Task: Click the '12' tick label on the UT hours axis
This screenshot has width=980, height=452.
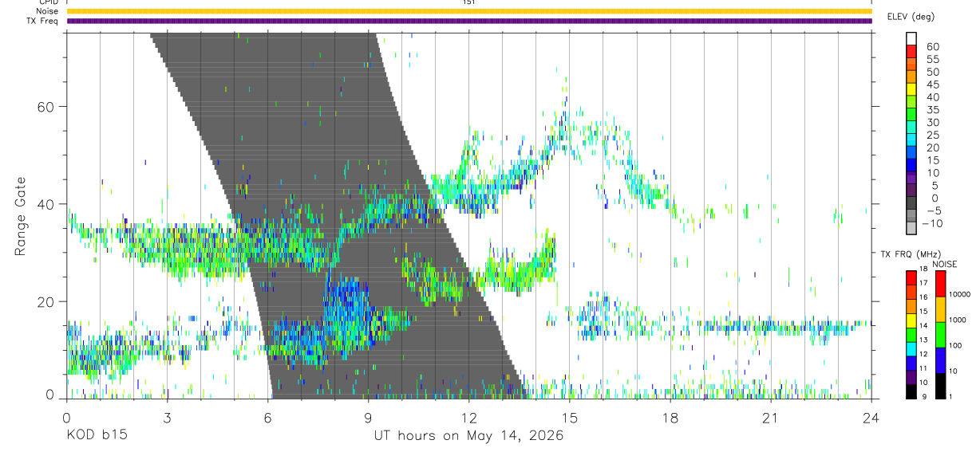Action: [468, 419]
